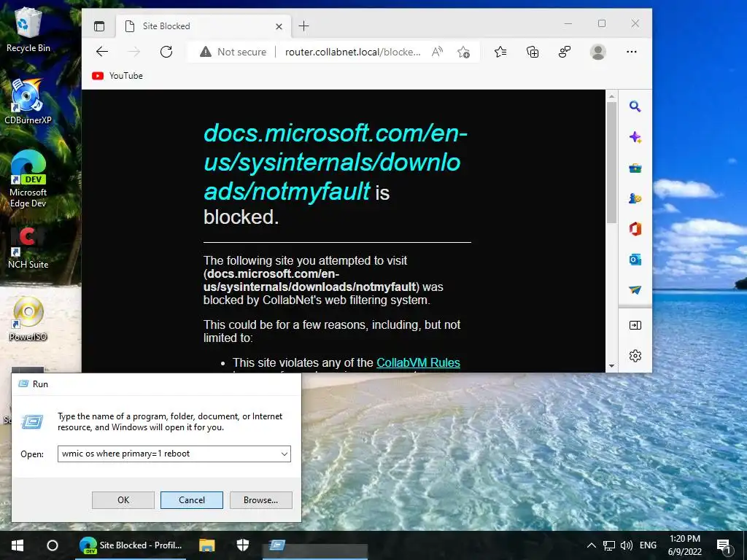
Task: Open the Edge profile avatar
Action: (598, 52)
